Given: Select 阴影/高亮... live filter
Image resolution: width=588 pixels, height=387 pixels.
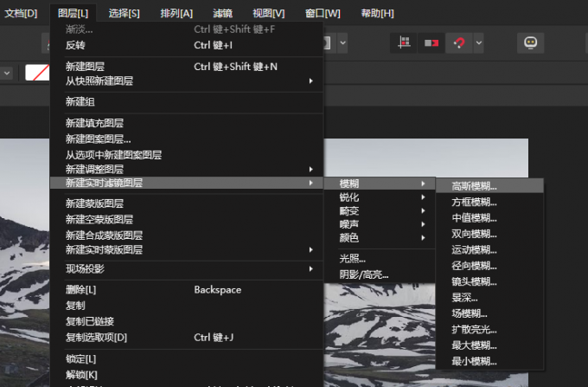Looking at the screenshot, I should click(380, 274).
